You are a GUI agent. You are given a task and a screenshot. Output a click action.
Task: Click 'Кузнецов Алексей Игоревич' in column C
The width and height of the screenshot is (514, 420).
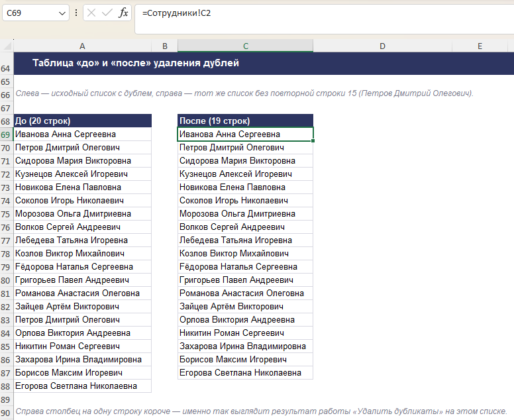point(246,174)
